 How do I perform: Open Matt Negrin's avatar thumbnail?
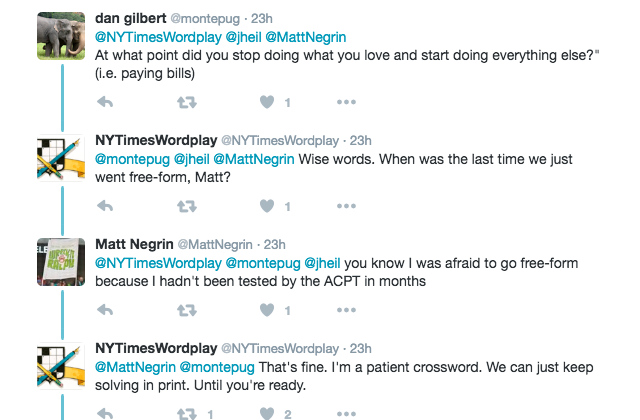coord(60,261)
